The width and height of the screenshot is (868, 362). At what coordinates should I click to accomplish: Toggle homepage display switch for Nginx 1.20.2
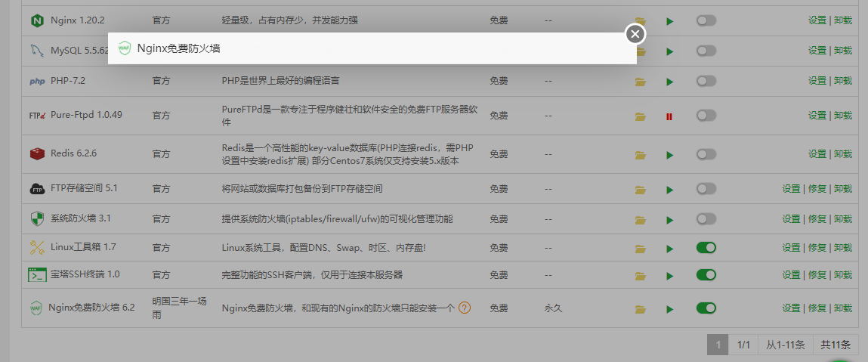click(706, 20)
